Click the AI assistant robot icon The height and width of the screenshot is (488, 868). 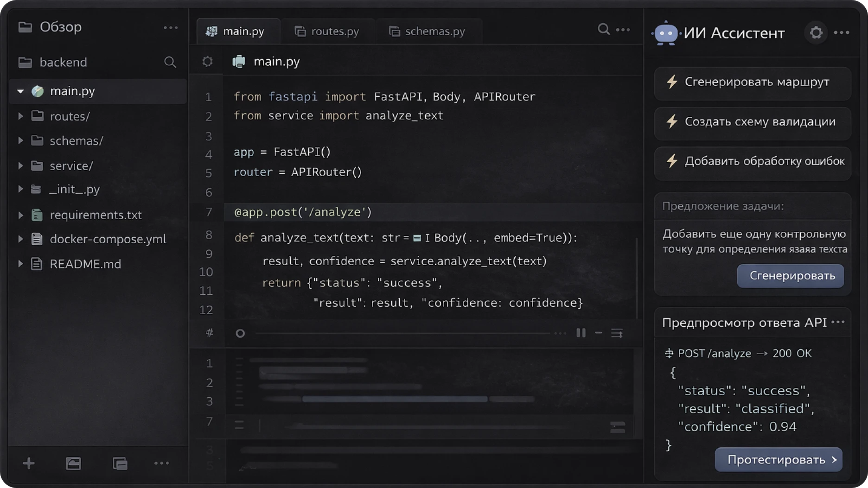[665, 33]
